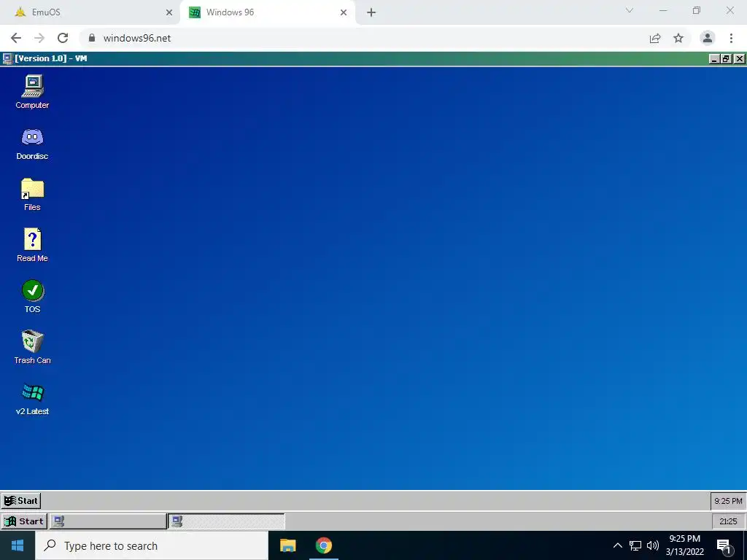Screen dimensions: 747x560
Task: Open the Chrome profile menu
Action: [708, 38]
